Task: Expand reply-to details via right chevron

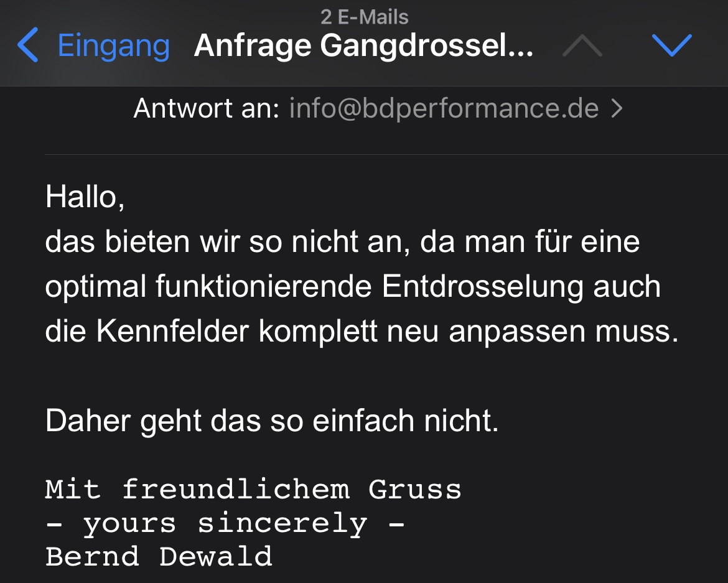Action: coord(617,110)
